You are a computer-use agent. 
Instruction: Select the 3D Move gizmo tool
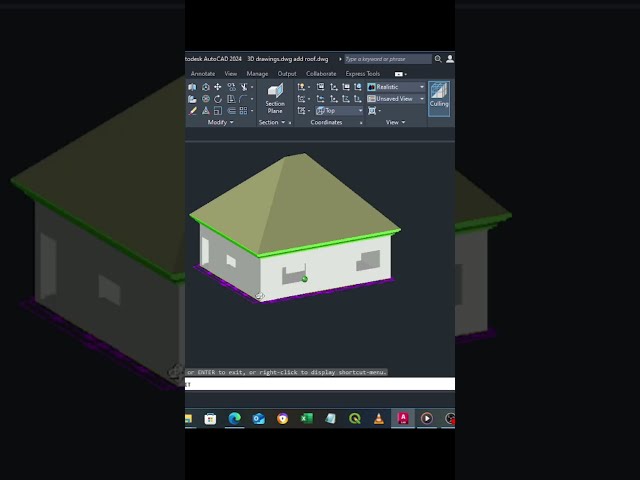click(x=206, y=87)
